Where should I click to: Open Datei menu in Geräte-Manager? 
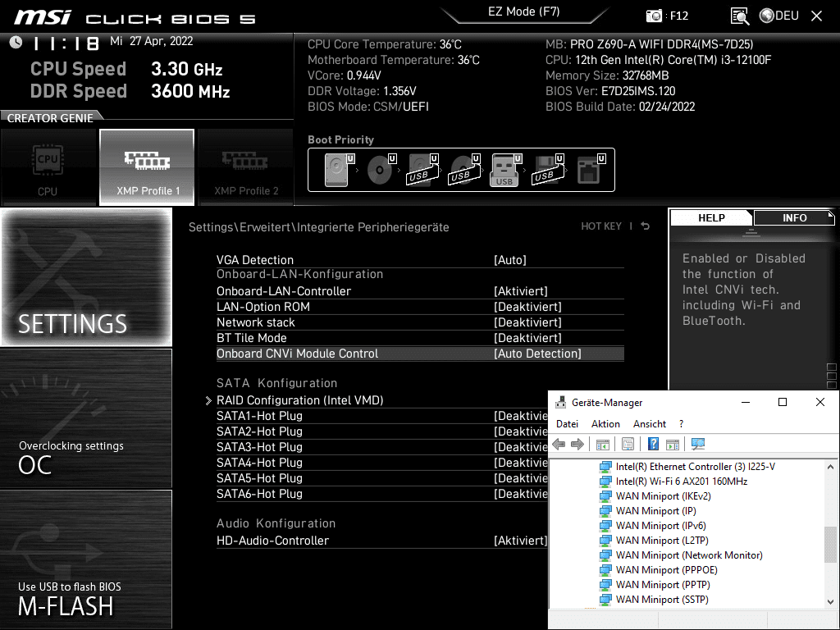click(x=567, y=424)
